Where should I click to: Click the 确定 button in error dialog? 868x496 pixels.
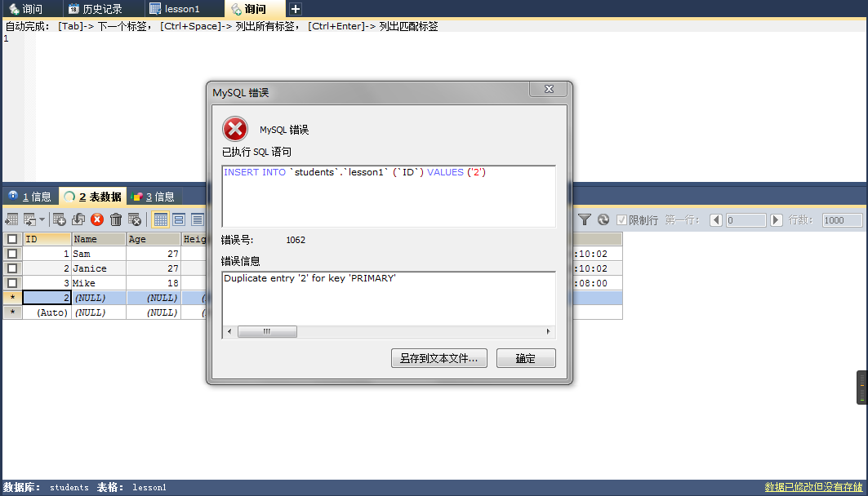coord(526,358)
